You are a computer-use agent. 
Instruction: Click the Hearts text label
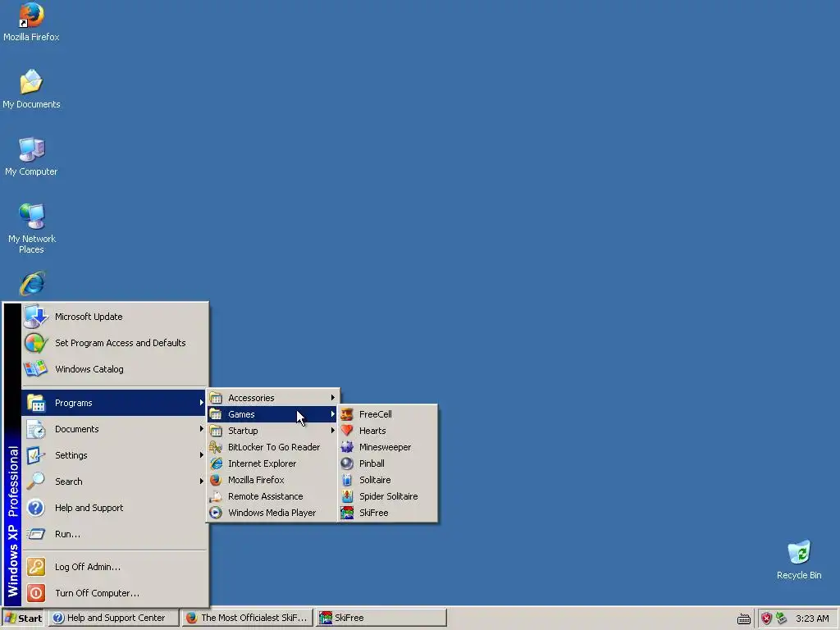click(x=372, y=431)
